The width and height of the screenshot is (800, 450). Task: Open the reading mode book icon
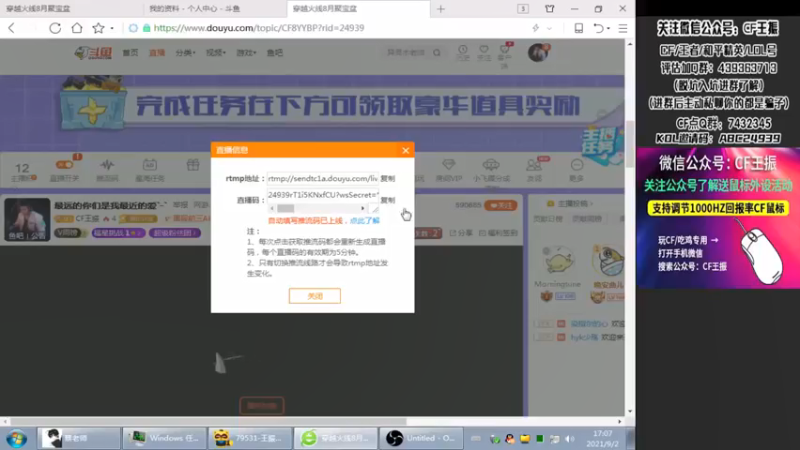(x=579, y=28)
